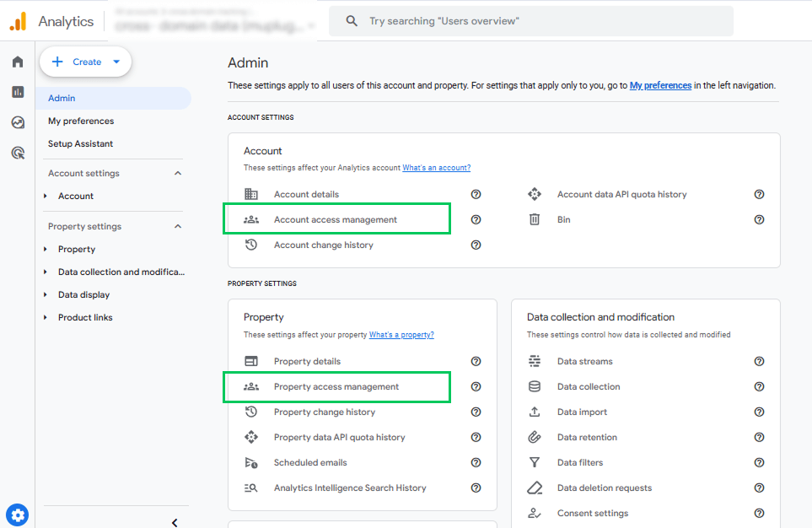This screenshot has width=812, height=528.
Task: Collapse the side navigation panel
Action: click(175, 522)
